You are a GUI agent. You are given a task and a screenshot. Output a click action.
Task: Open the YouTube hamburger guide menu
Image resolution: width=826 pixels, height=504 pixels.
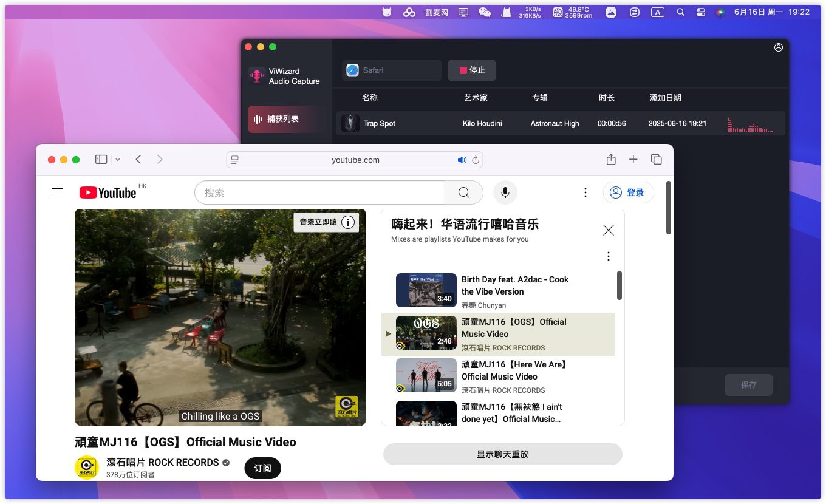click(x=58, y=192)
